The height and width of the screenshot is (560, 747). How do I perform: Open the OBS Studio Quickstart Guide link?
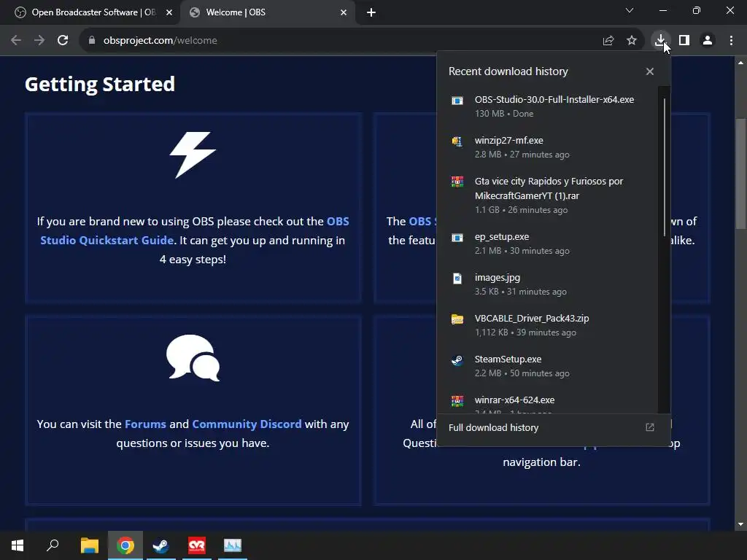click(194, 231)
